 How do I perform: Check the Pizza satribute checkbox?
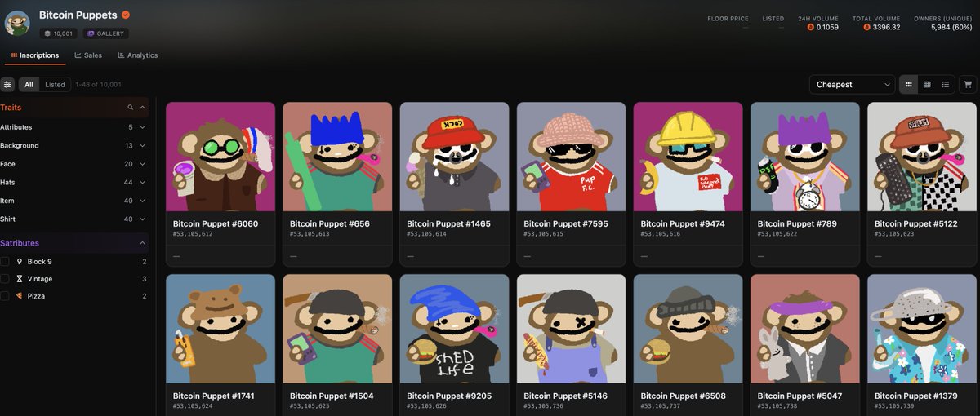click(5, 296)
